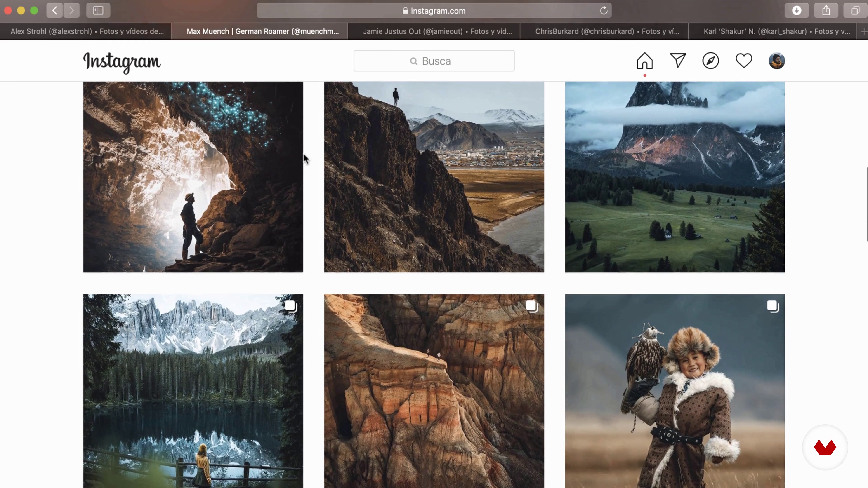Select the Max Muench German Roamer tab
Image resolution: width=868 pixels, height=488 pixels.
tap(260, 31)
